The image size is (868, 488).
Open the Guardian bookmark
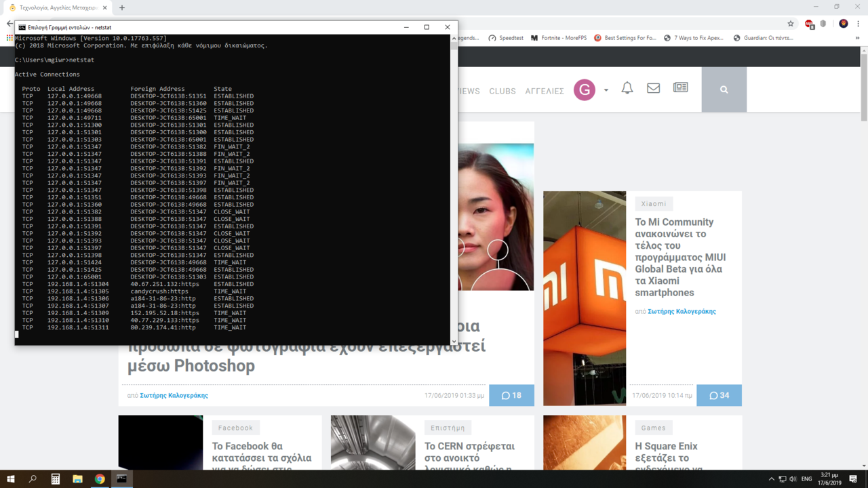pyautogui.click(x=763, y=38)
